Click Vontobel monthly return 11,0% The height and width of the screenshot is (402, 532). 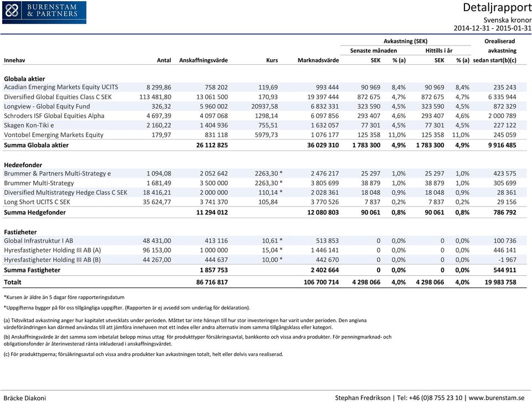(397, 135)
